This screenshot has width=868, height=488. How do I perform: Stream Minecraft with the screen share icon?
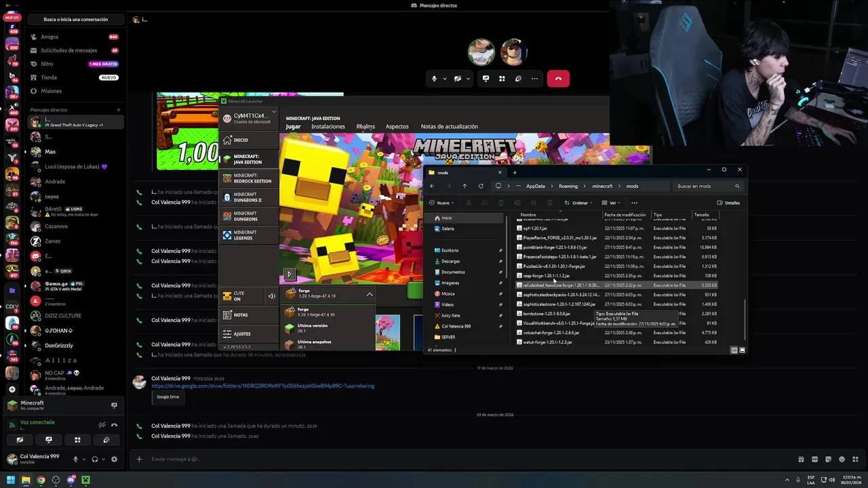[x=114, y=405]
